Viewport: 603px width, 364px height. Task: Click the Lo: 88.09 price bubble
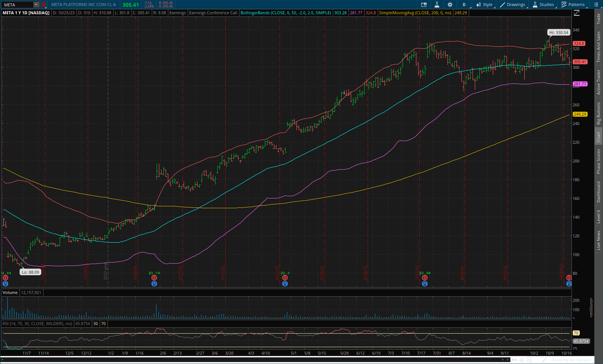(x=30, y=272)
